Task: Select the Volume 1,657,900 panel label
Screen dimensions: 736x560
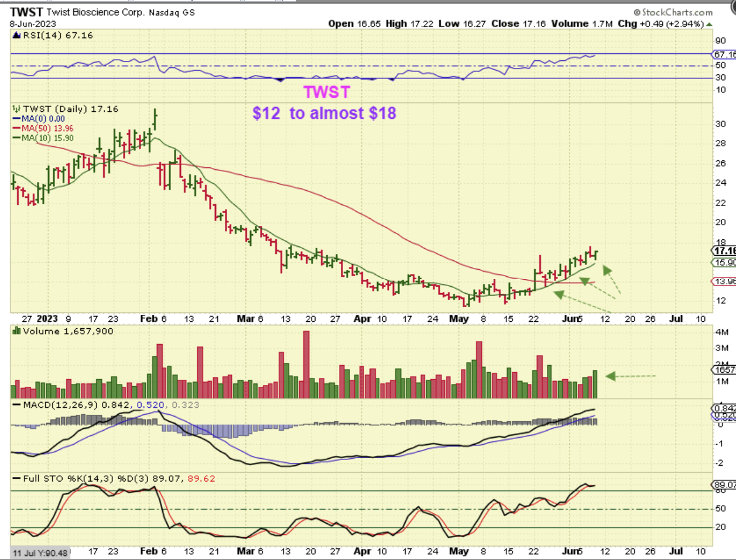Action: coord(68,331)
